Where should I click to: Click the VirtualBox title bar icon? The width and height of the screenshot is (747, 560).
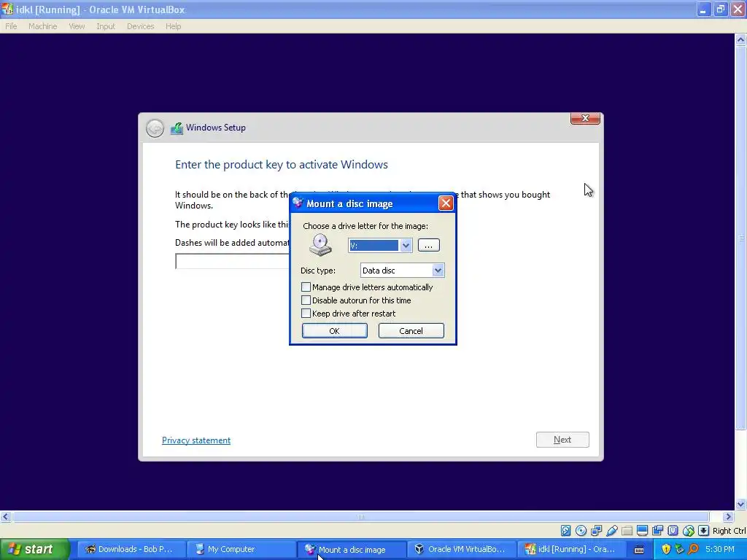(7, 9)
